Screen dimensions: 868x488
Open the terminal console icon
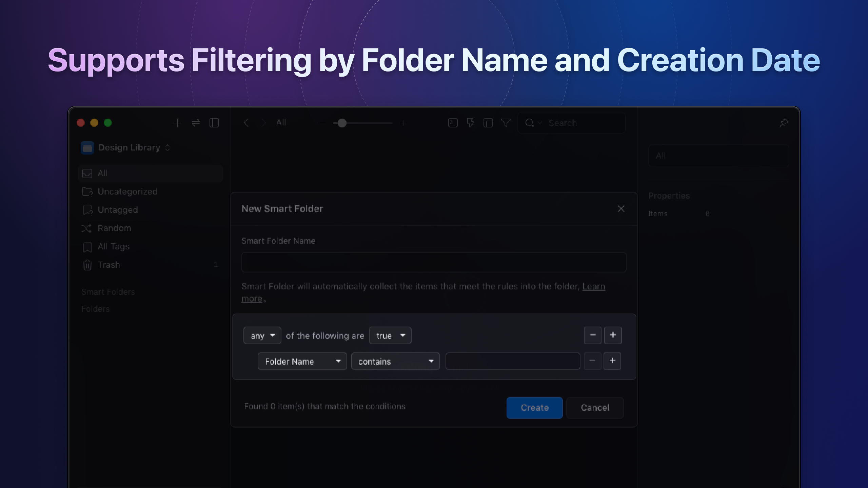453,123
